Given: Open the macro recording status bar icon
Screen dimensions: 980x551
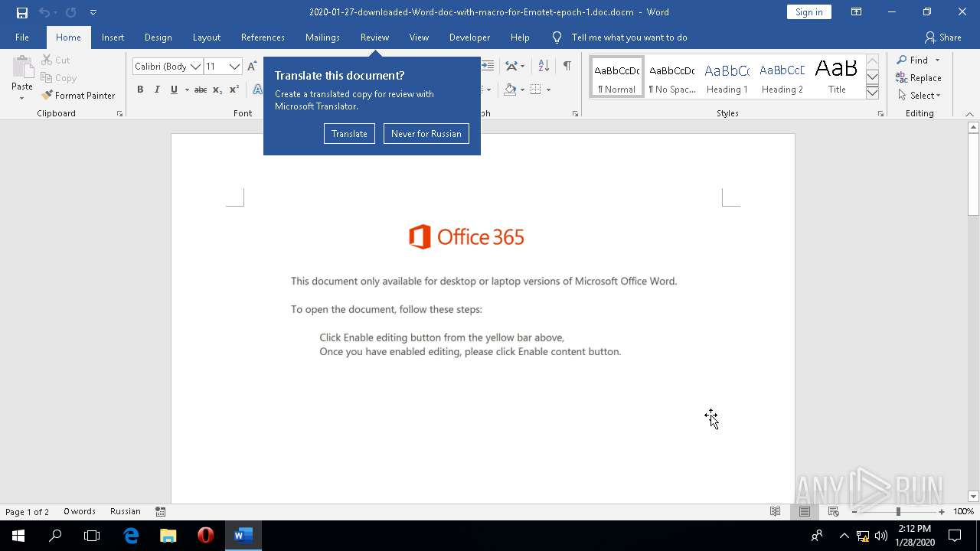Looking at the screenshot, I should [161, 511].
